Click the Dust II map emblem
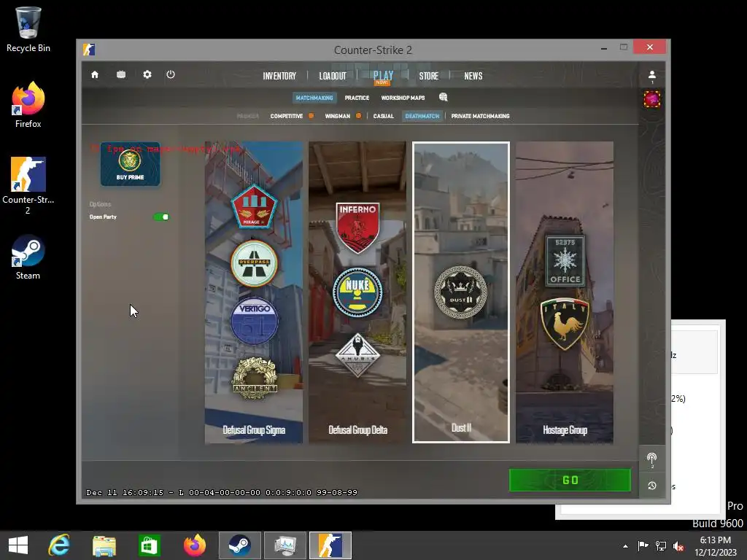Screen dimensions: 747x560 pyautogui.click(x=461, y=292)
